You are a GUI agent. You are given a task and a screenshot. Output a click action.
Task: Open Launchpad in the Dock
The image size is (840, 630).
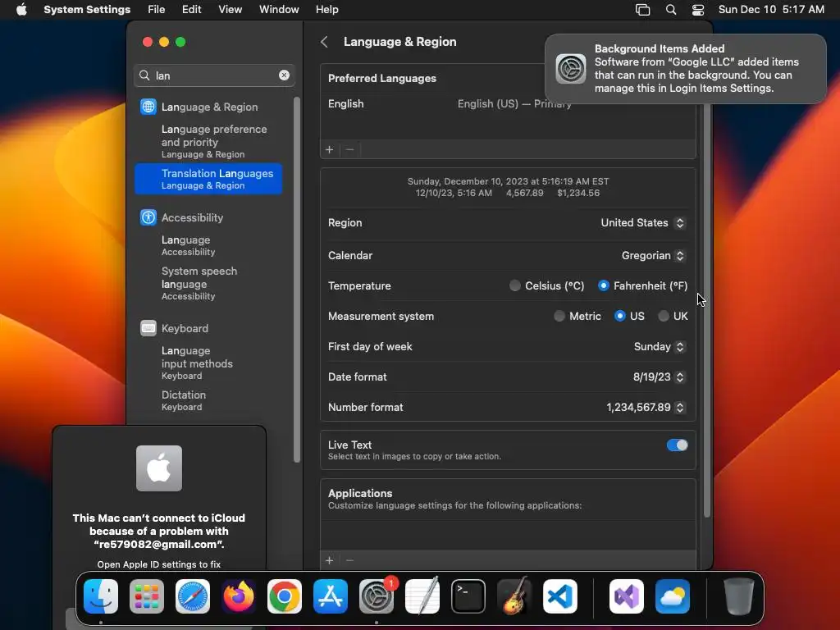(x=147, y=596)
